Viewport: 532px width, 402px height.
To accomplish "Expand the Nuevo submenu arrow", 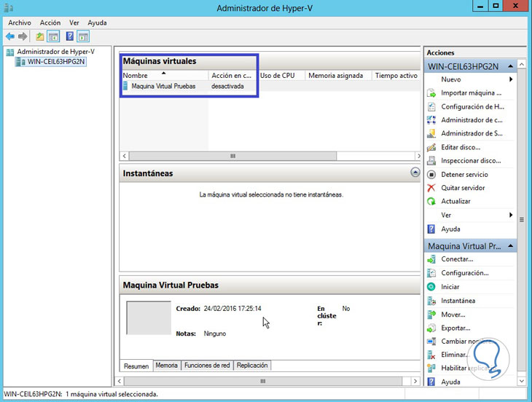I will 511,79.
